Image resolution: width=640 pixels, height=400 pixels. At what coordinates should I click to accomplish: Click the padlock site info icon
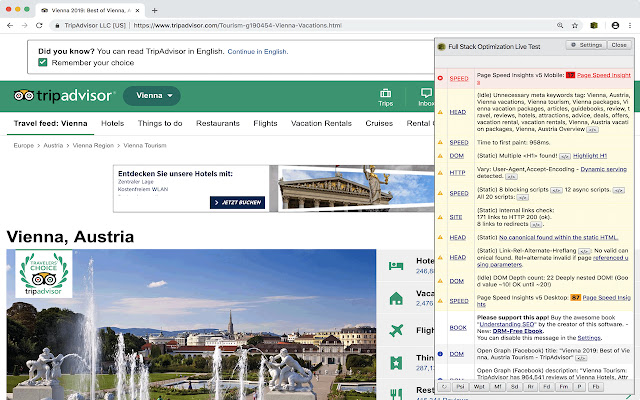(x=57, y=25)
